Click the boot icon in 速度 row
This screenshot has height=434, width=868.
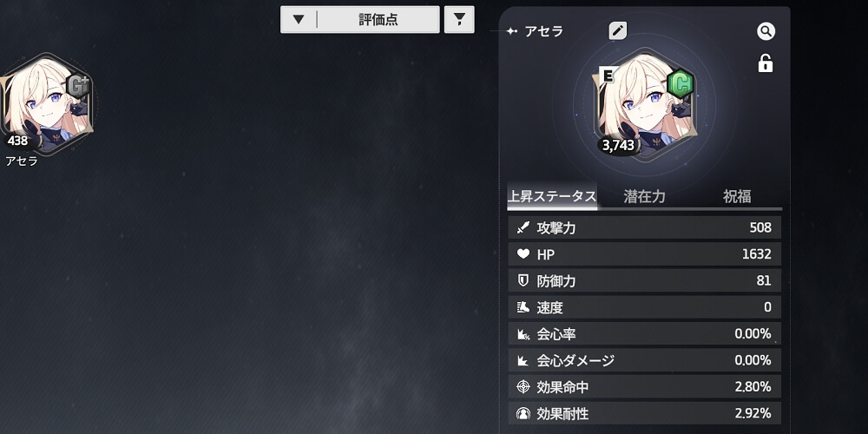pos(523,307)
